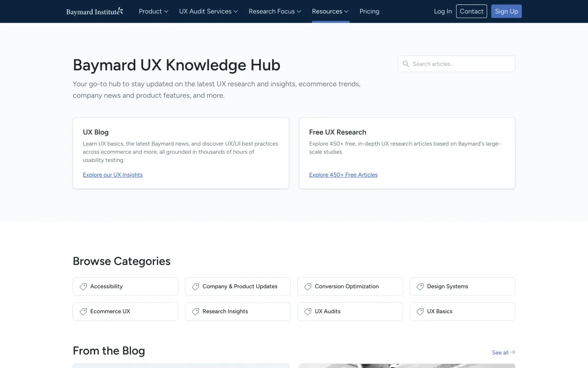Click the tag icon beside Accessibility
The width and height of the screenshot is (588, 368).
click(83, 287)
